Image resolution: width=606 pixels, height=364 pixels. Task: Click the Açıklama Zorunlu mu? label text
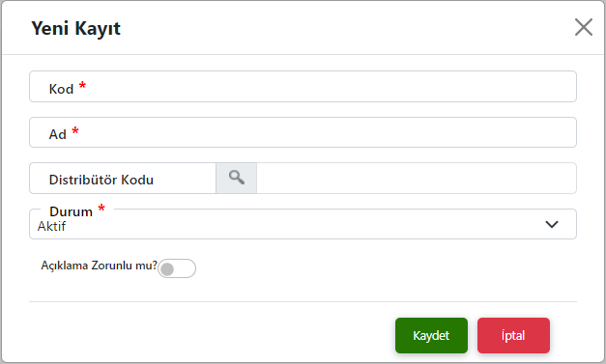[x=99, y=266]
